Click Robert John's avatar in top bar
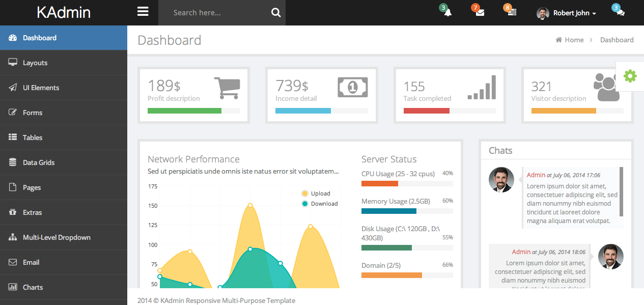 coord(543,13)
